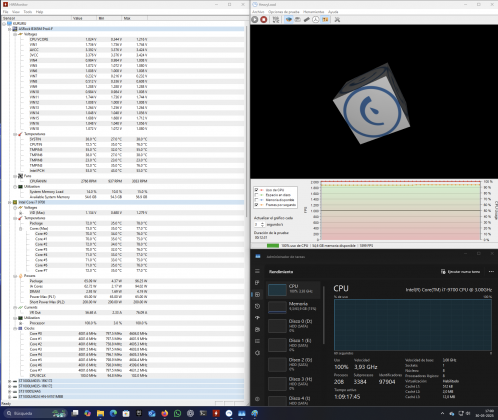The height and width of the screenshot is (420, 498).
Task: Switch to HWMonitor via its red taskbar icon
Action: click(x=216, y=413)
